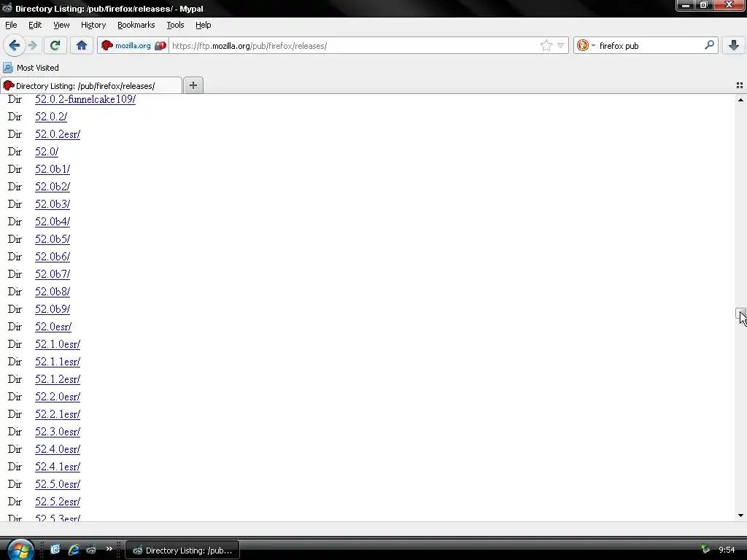Open a new tab with the plus button
Viewport: 747px width, 560px height.
[x=193, y=85]
